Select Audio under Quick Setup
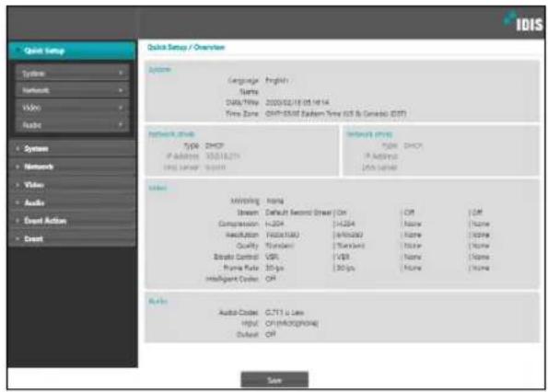Screen dimensions: 548x392 click(x=72, y=124)
